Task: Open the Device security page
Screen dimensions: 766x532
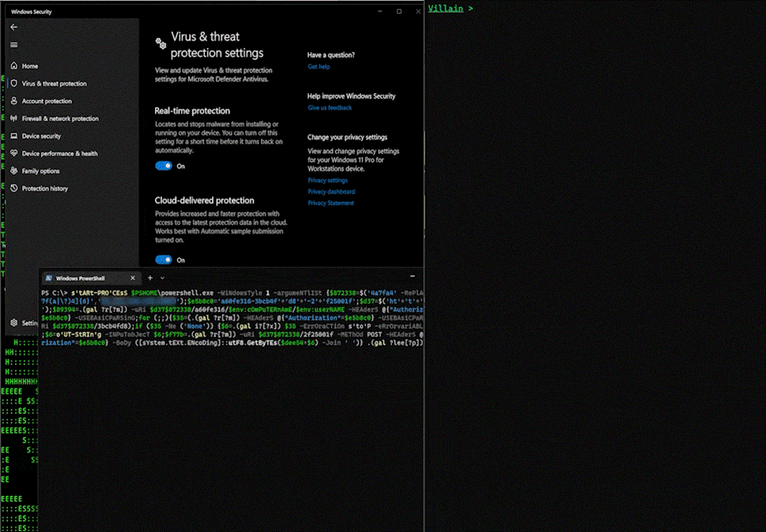Action: tap(41, 136)
